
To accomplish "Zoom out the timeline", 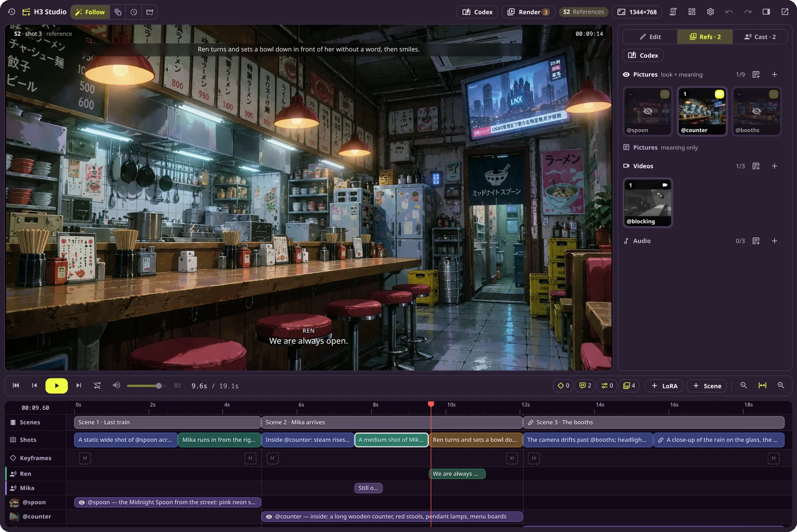I will click(744, 386).
